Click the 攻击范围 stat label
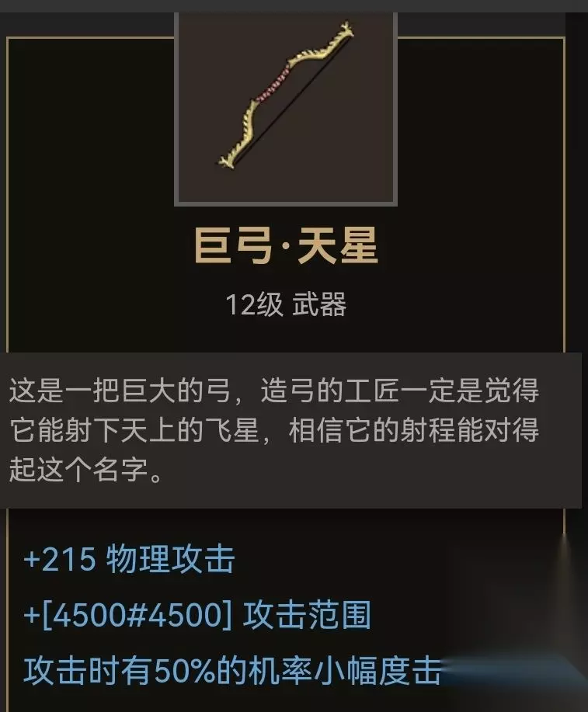 coord(307,615)
